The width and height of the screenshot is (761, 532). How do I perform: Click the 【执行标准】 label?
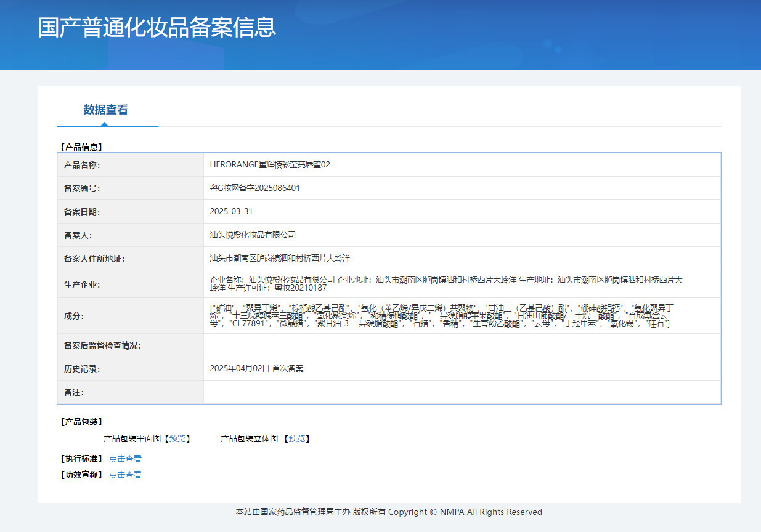[x=81, y=459]
